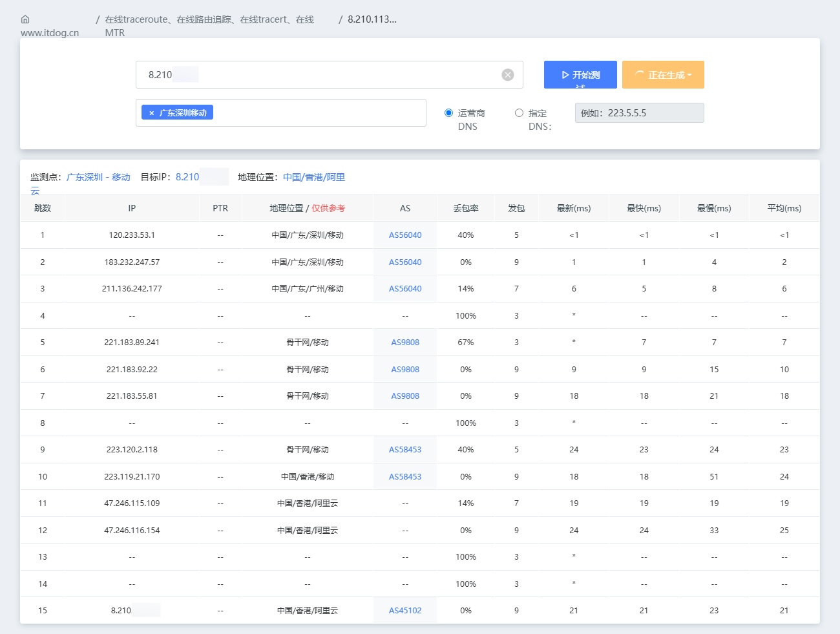Click IP cell 47.246.115.109

(x=132, y=503)
